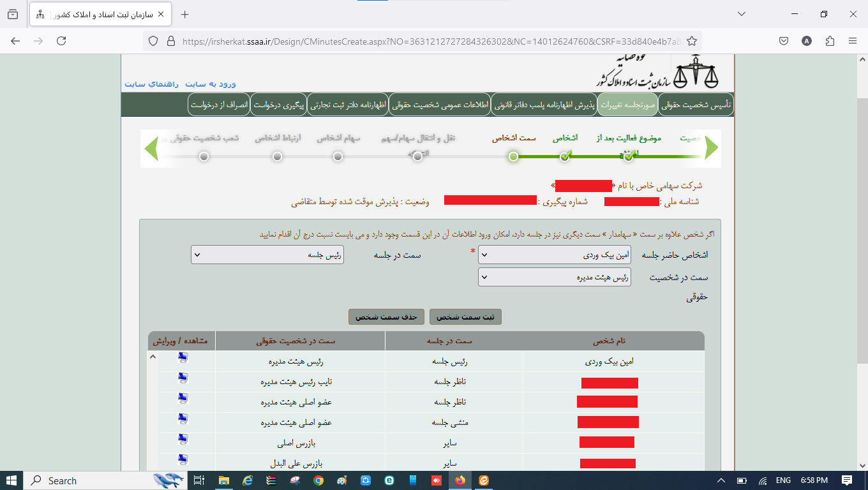Jump to سهام اشخاص step marker
The image size is (868, 490).
[338, 156]
